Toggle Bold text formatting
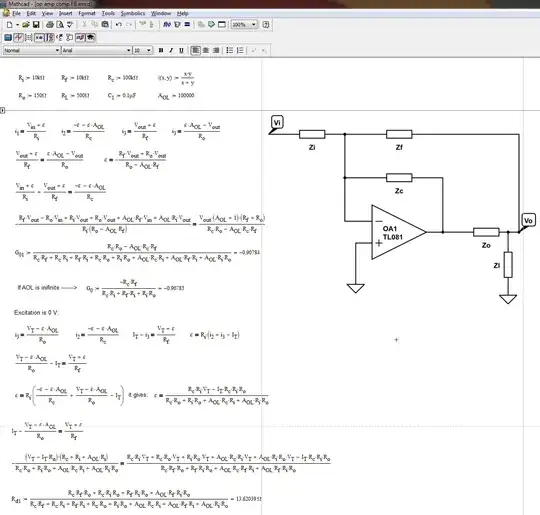The width and height of the screenshot is (540, 515). [x=160, y=50]
